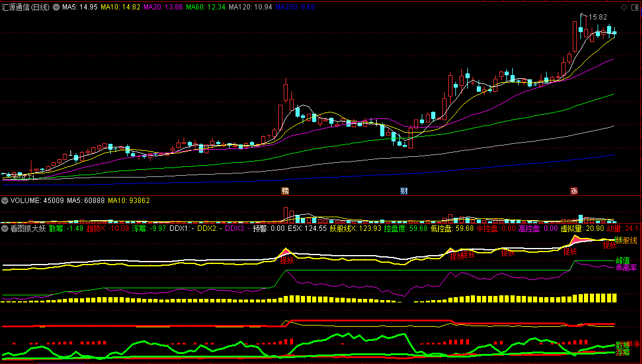This screenshot has width=642, height=364.
Task: Click the MA5: 14.95 label
Action: 80,7
